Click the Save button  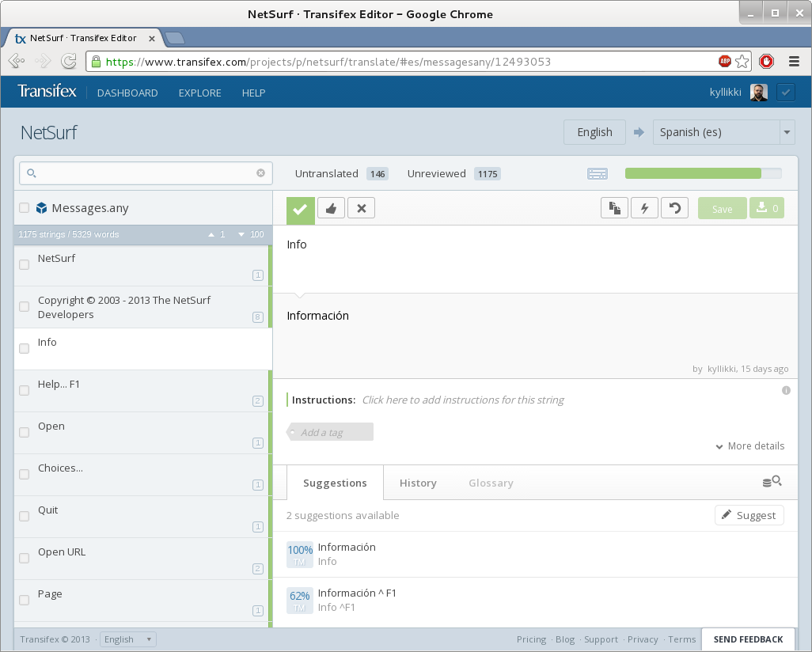point(723,208)
